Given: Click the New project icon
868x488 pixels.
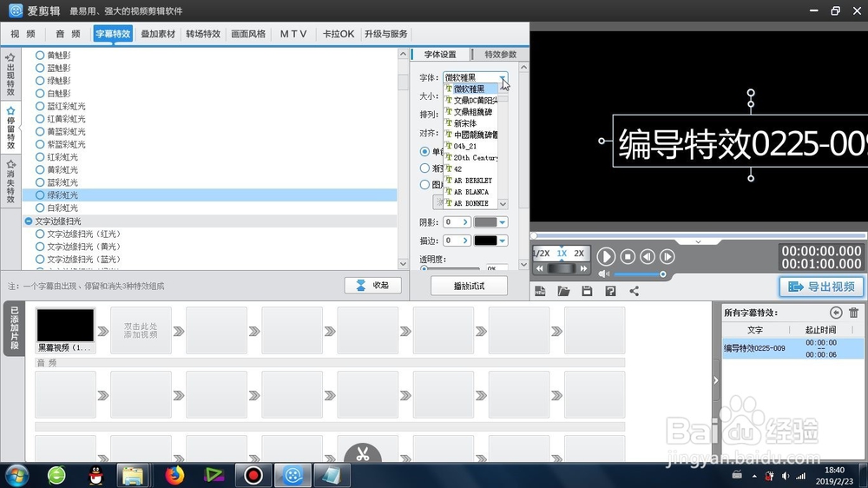Looking at the screenshot, I should click(540, 291).
